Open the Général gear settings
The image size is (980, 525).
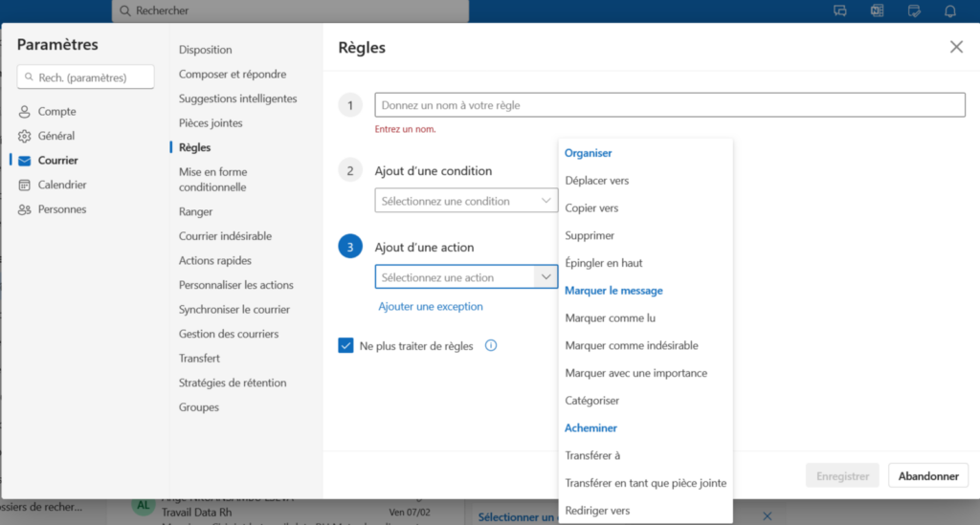click(24, 136)
